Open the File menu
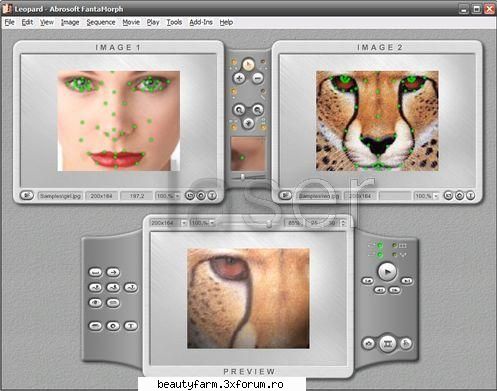Image resolution: width=497 pixels, height=391 pixels. pyautogui.click(x=10, y=22)
